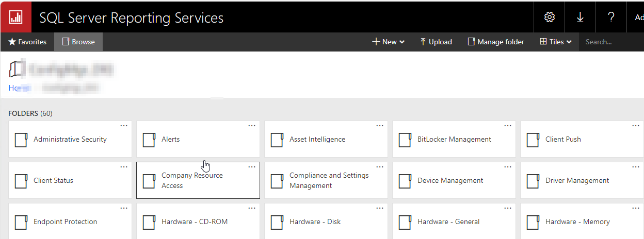Click the Upload button
Screen dimensions: 644x239
[x=436, y=42]
